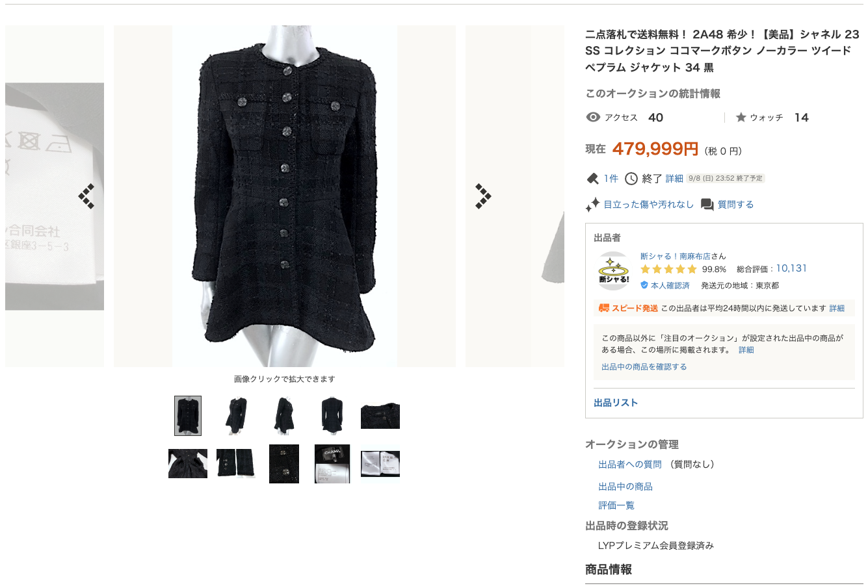Open the 10,131 total rating link
868x588 pixels.
(791, 268)
